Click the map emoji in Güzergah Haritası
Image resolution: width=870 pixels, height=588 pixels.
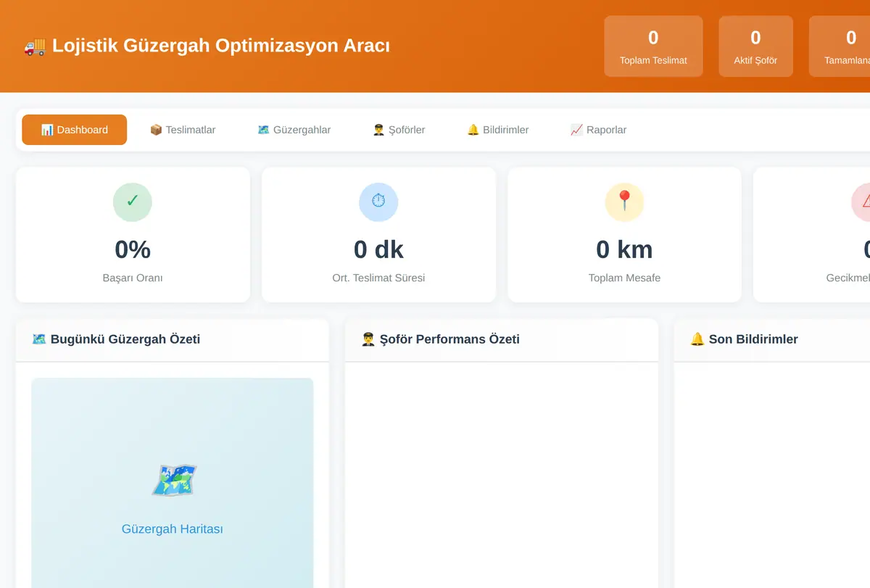tap(173, 480)
